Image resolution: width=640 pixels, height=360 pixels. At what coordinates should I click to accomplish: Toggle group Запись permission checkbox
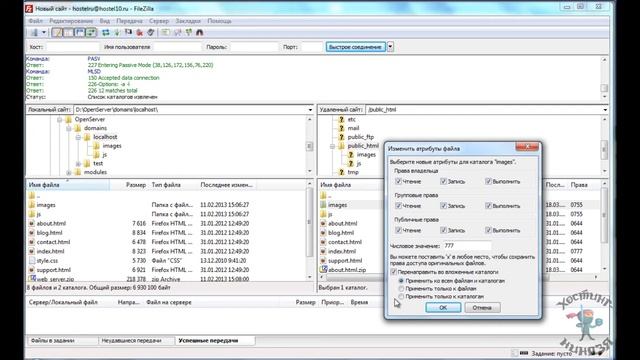(x=443, y=206)
